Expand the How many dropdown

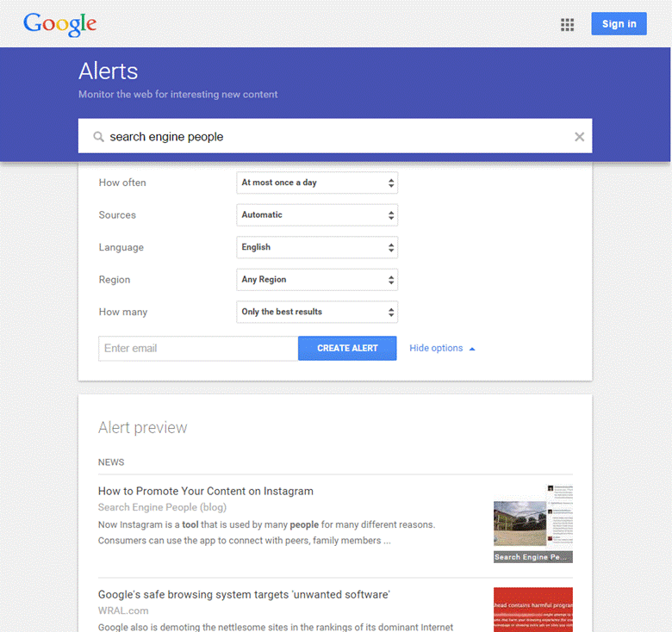(316, 312)
